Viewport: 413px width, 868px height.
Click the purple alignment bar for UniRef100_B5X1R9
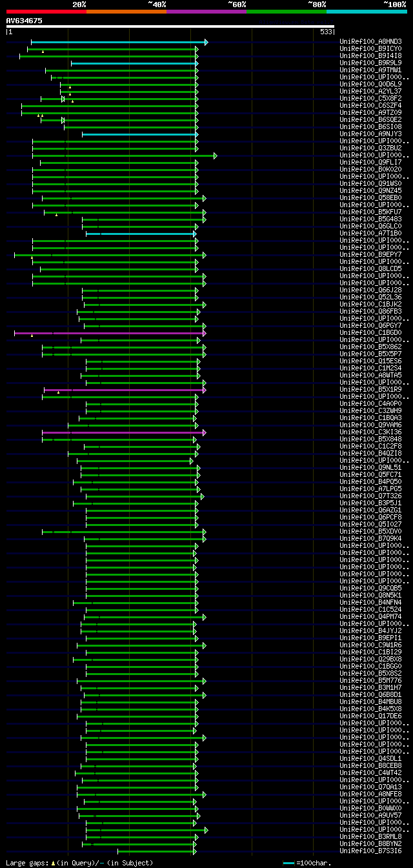[x=125, y=390]
